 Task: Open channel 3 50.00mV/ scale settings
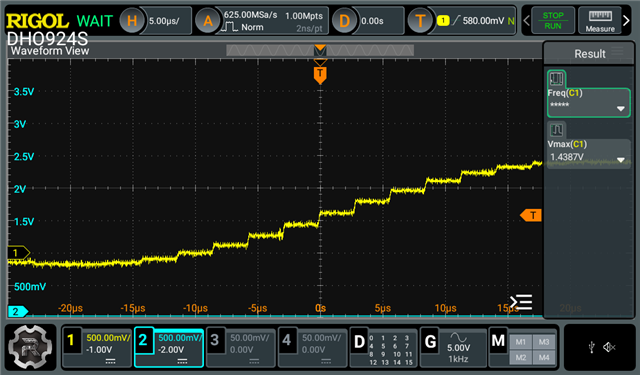click(249, 338)
